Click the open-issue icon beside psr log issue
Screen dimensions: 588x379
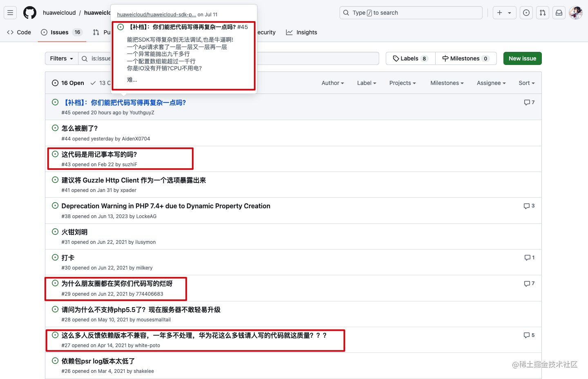55,361
